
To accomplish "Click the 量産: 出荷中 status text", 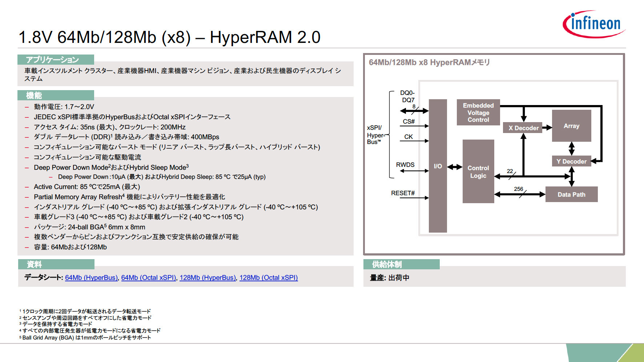I will point(390,278).
